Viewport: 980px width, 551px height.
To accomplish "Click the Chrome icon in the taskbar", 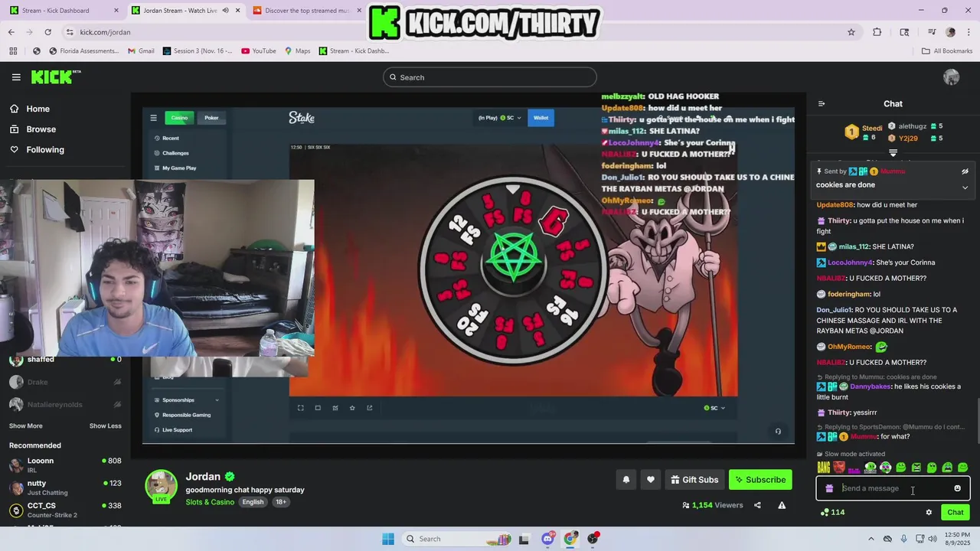I will point(570,539).
